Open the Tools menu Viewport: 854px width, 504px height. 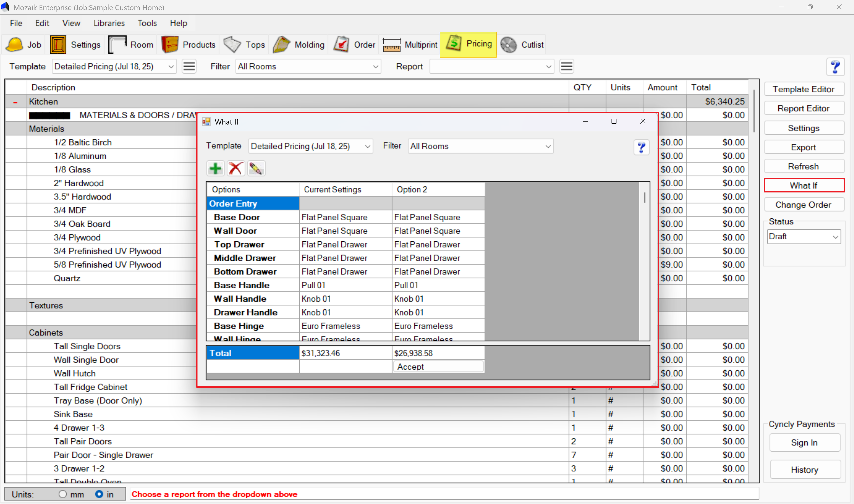tap(147, 23)
